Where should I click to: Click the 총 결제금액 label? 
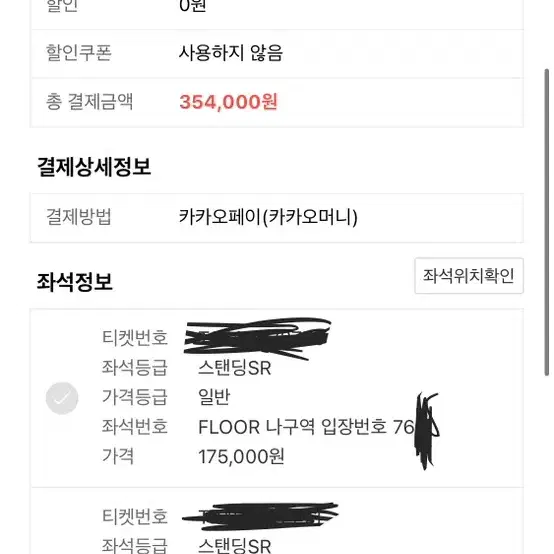(x=89, y=102)
